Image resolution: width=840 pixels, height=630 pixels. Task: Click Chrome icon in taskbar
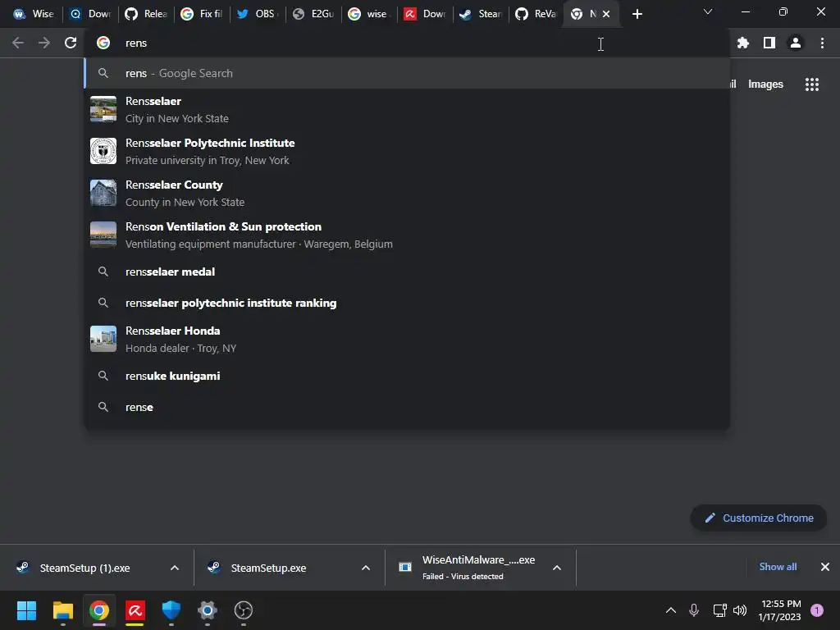coord(99,610)
